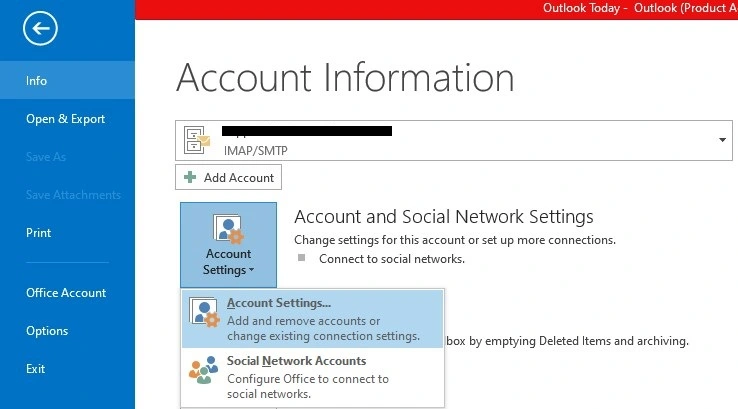Click the Save As item in the sidebar

tap(46, 157)
